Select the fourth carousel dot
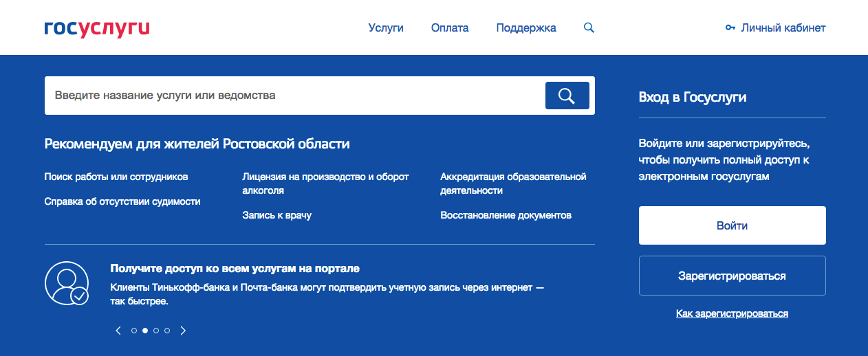Viewport: 868px width, 356px height. point(167,331)
